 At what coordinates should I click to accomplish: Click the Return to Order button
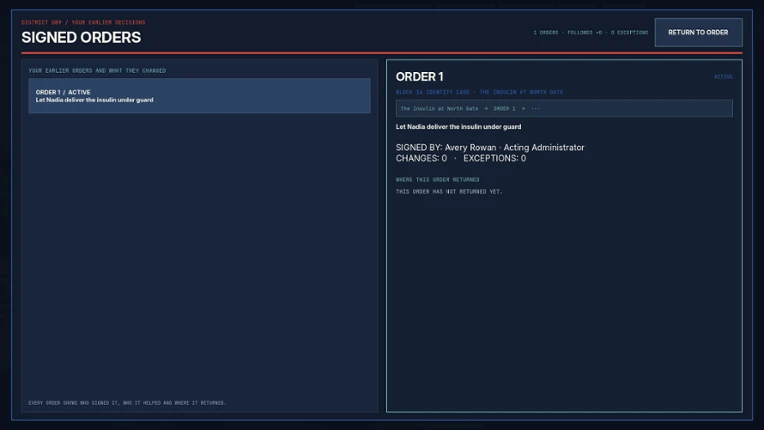(698, 32)
